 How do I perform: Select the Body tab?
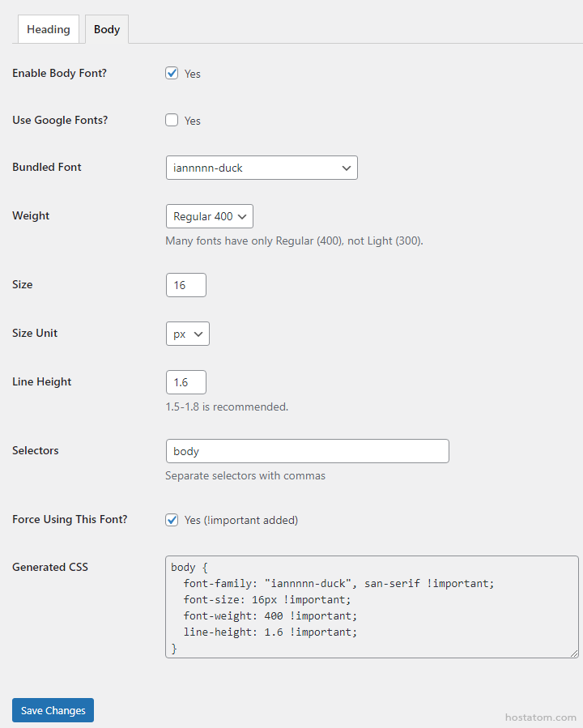tap(106, 29)
